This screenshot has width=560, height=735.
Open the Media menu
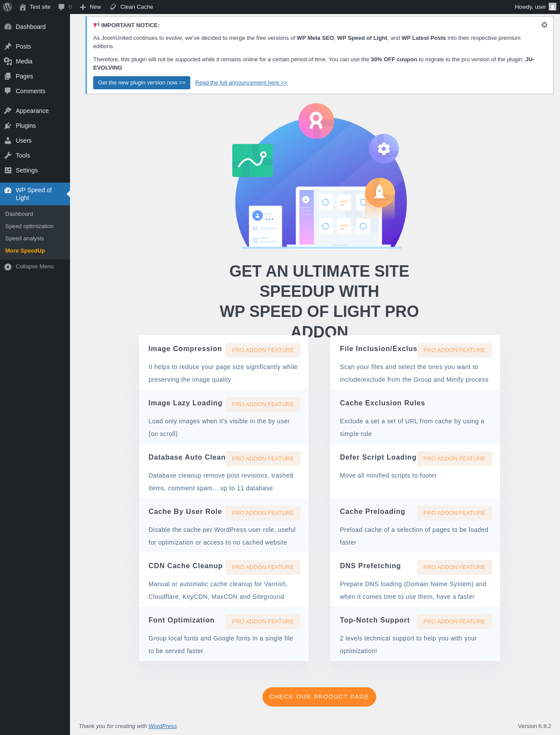35,61
